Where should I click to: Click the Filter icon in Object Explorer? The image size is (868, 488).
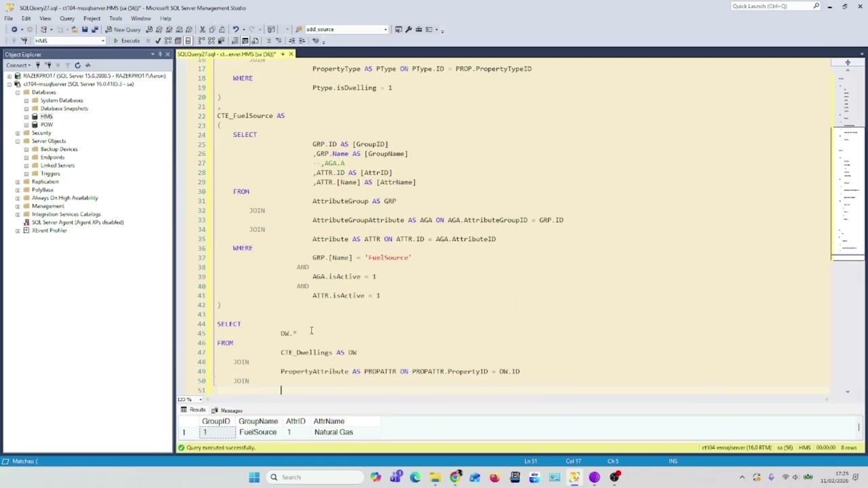tap(67, 65)
